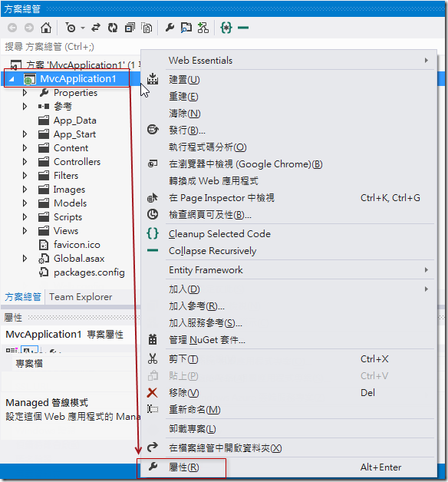Click the Forward navigation arrow icon
The height and width of the screenshot is (482, 448).
click(29, 28)
